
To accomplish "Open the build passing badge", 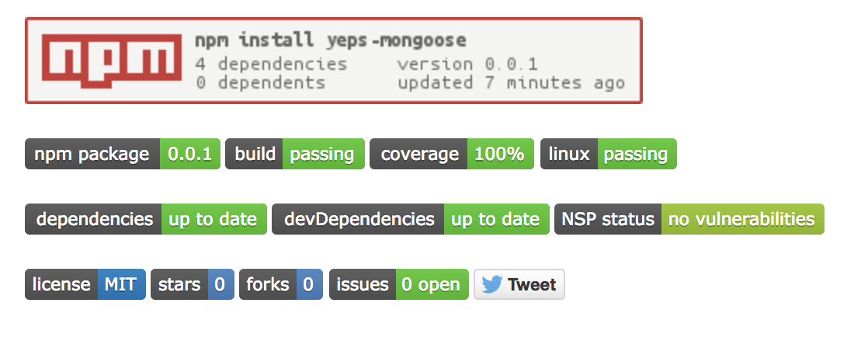I will click(295, 154).
